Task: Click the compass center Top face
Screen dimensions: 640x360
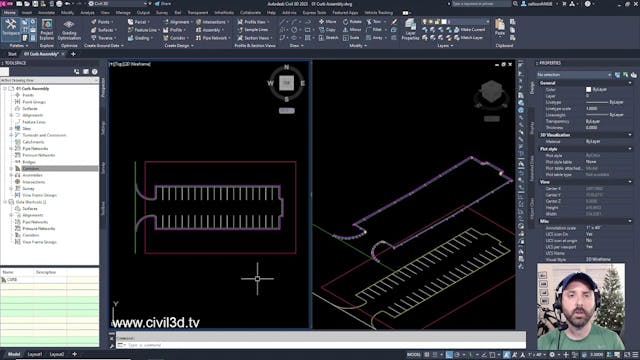Action: point(287,83)
